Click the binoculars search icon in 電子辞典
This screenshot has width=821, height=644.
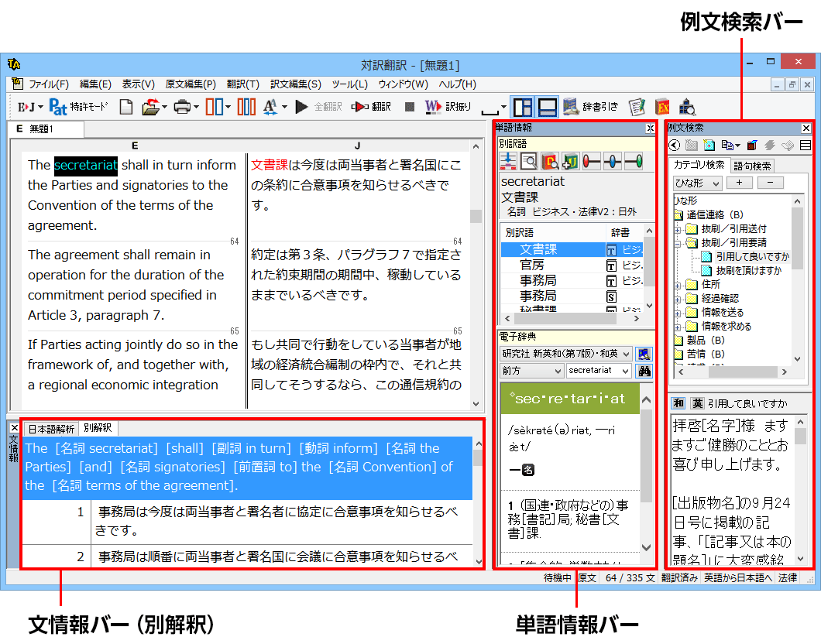point(644,371)
